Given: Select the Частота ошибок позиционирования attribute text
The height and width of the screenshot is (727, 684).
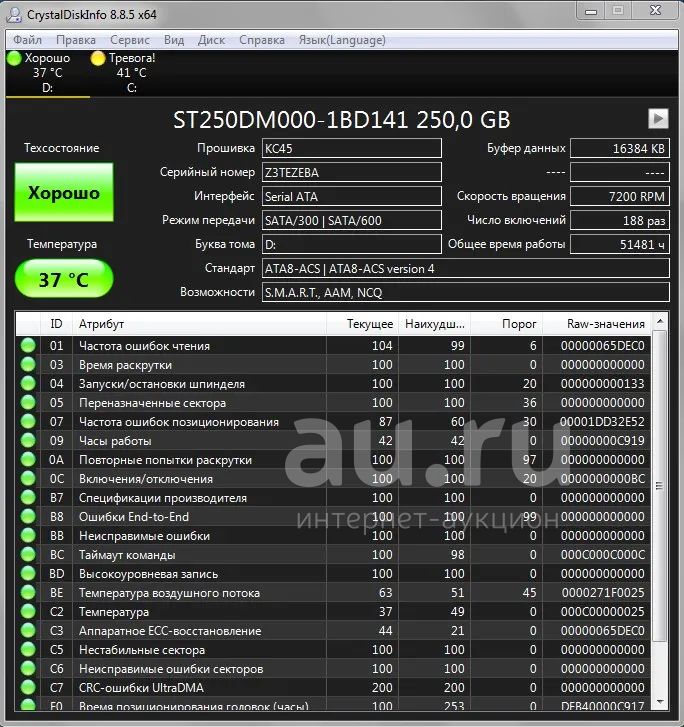Looking at the screenshot, I should (x=179, y=422).
